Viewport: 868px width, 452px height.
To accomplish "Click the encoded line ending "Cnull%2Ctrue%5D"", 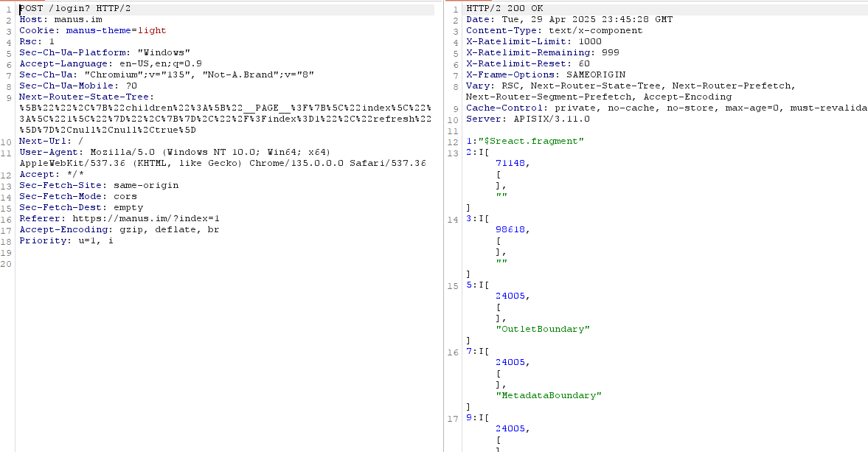I will click(x=108, y=130).
